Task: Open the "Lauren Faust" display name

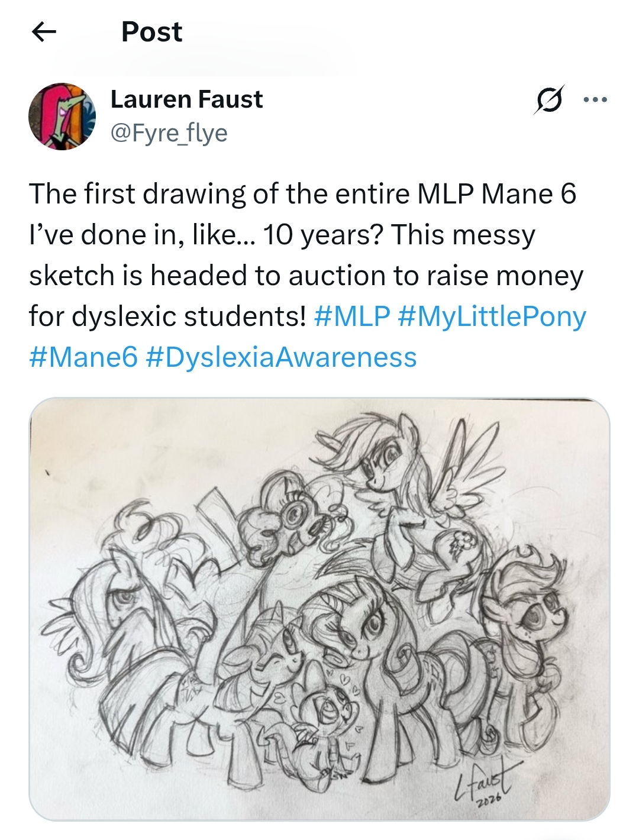Action: coord(186,99)
